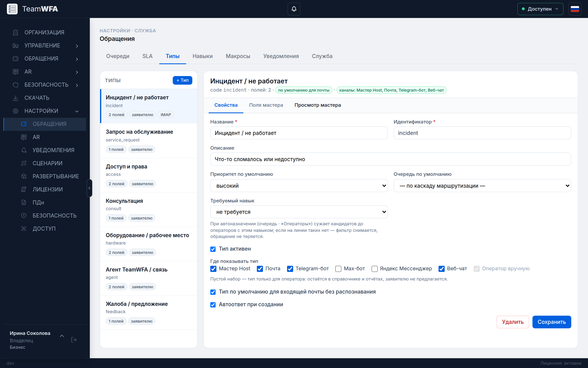Toggle the Веб-чат checkbox
The height and width of the screenshot is (368, 588).
click(x=441, y=269)
